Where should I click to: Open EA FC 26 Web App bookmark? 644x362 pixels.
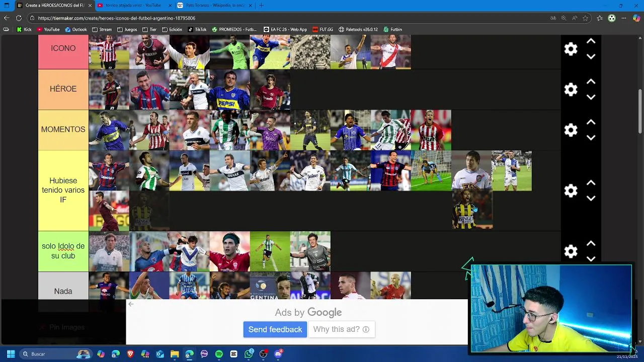[x=285, y=29]
